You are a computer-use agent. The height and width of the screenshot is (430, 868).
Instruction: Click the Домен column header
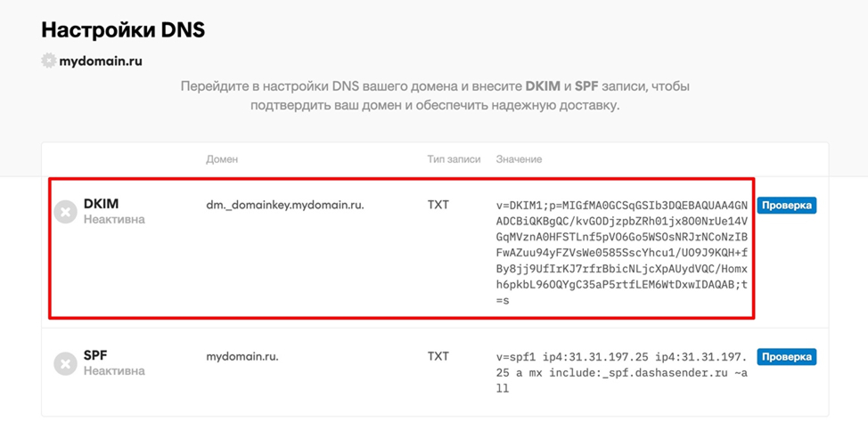coord(222,159)
